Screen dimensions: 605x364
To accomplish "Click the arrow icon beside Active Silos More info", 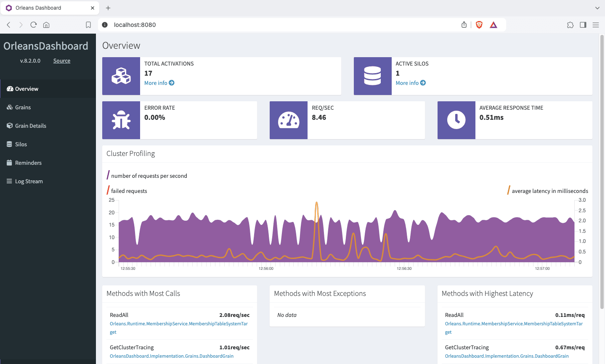I will (423, 83).
